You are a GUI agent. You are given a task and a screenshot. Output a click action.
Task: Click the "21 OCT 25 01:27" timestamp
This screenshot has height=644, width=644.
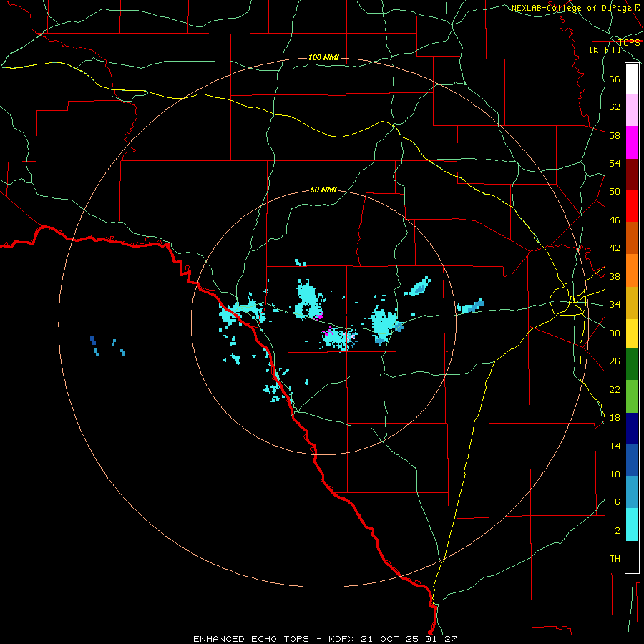tap(409, 639)
